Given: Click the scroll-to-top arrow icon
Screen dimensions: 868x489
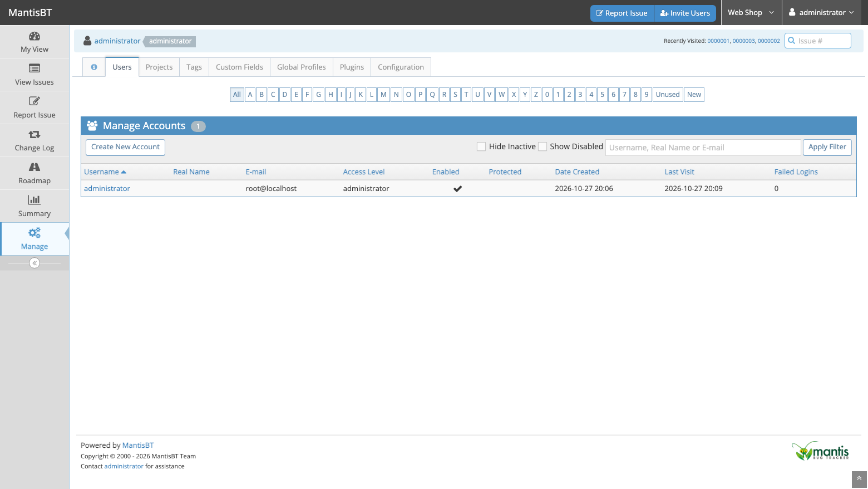Looking at the screenshot, I should coord(859,478).
